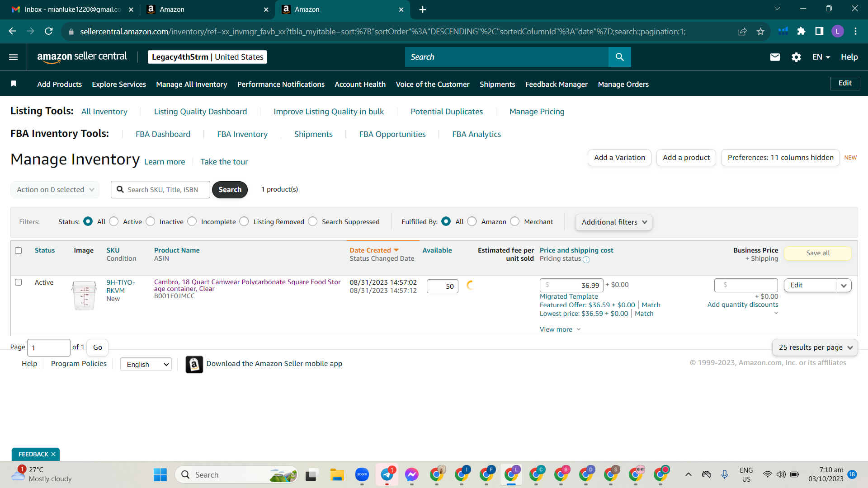This screenshot has width=868, height=488.
Task: Select Fulfilled By Merchant radio option
Action: point(515,221)
